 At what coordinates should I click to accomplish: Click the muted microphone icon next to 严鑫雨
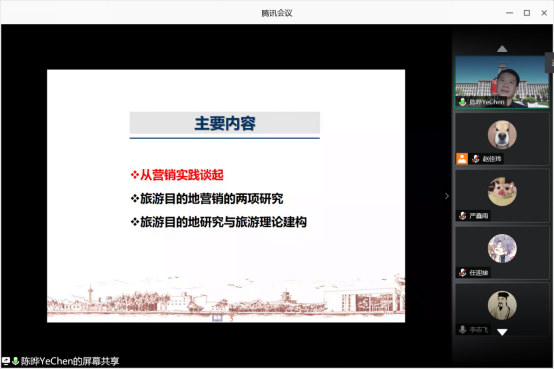[462, 216]
